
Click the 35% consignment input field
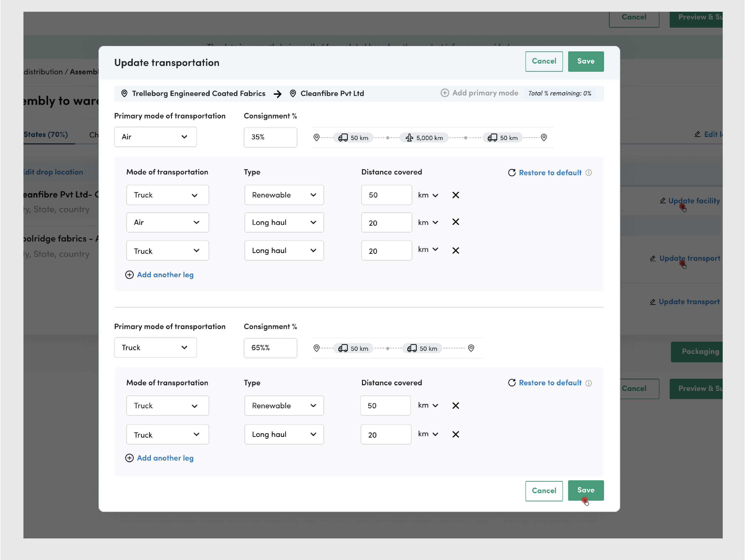pos(270,137)
